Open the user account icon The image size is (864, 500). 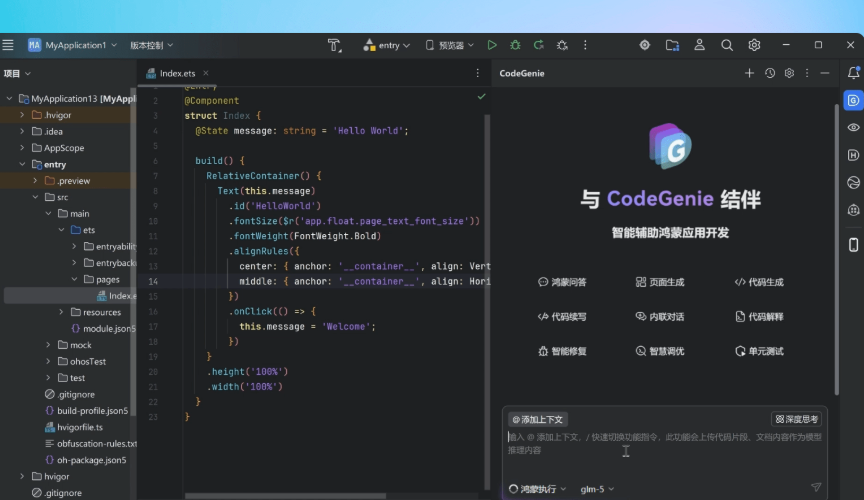[699, 45]
